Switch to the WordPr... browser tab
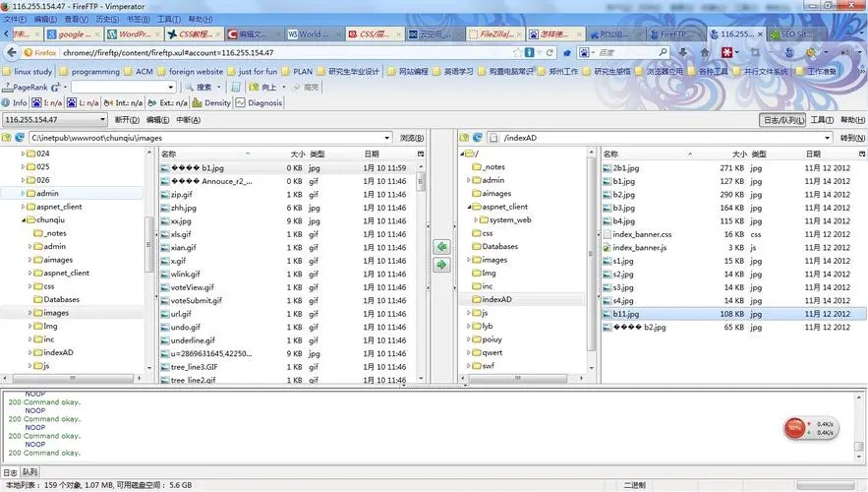The height and width of the screenshot is (492, 868). pos(134,33)
